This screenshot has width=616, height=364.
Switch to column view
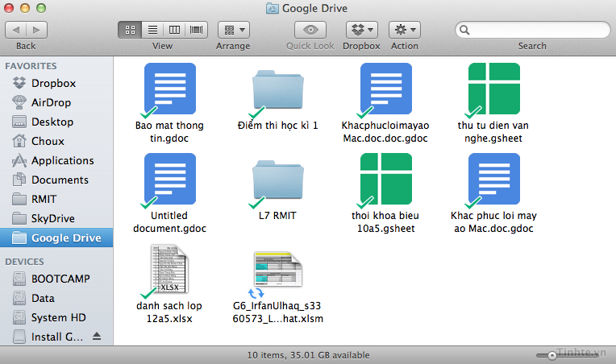174,30
